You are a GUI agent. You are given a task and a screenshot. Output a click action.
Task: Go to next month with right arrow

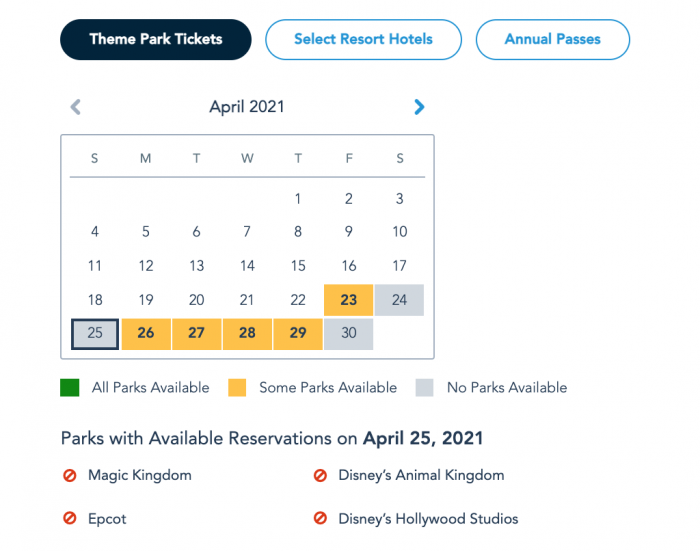(x=419, y=107)
